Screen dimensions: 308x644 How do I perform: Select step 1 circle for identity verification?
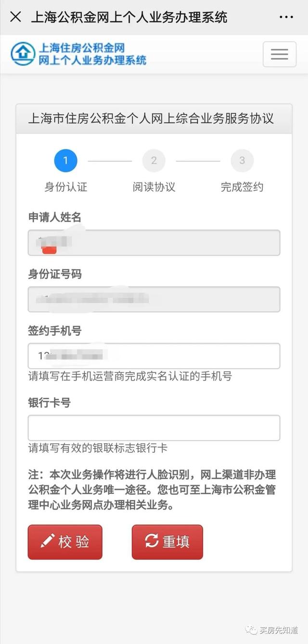coord(66,160)
